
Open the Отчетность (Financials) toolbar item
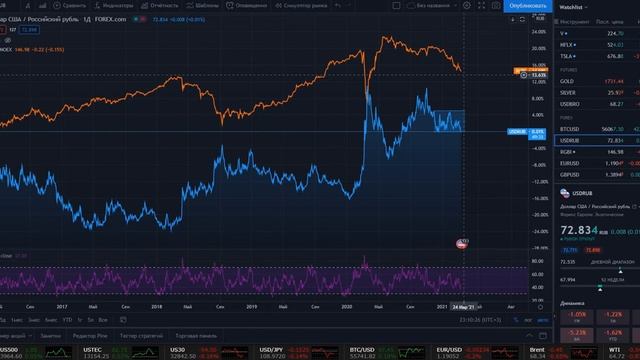coord(160,6)
